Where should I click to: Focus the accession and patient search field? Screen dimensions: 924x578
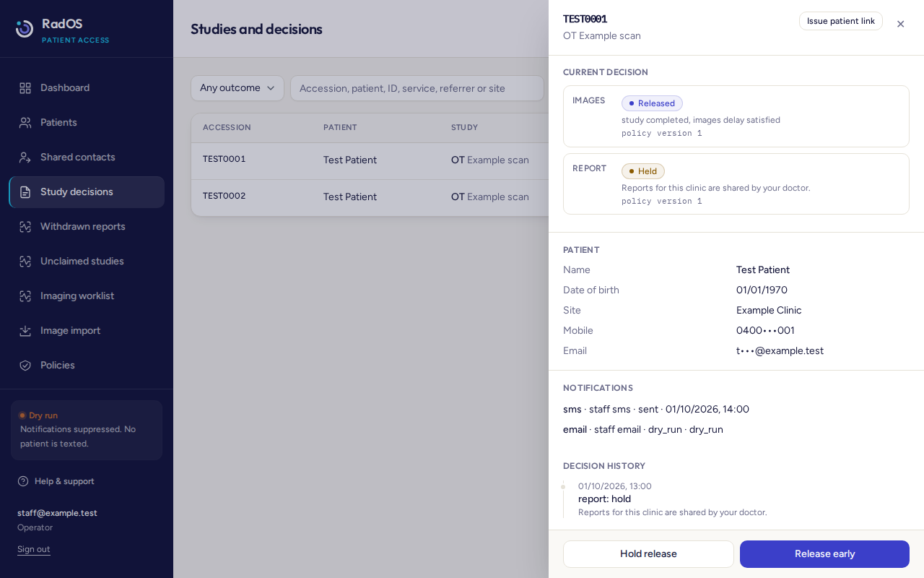tap(417, 88)
